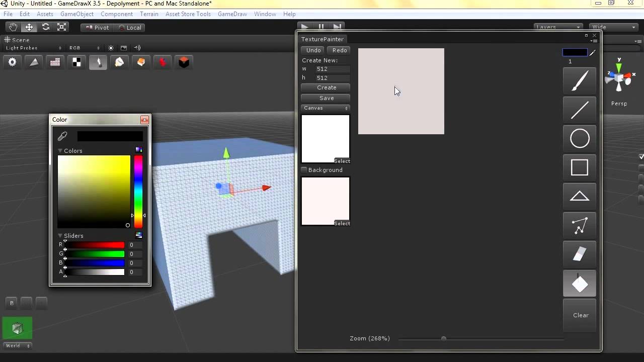Select the Polyline path tool
The width and height of the screenshot is (644, 362).
coord(580,226)
